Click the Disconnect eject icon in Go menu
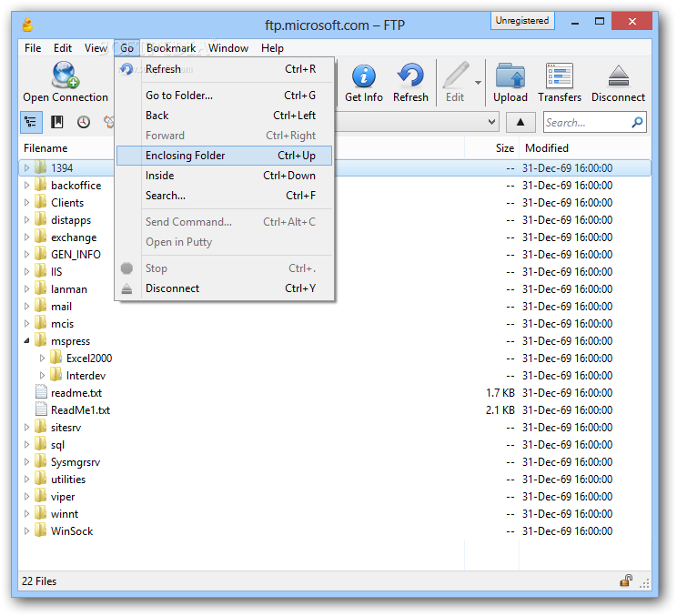Screen dimensions: 677x616 126,288
